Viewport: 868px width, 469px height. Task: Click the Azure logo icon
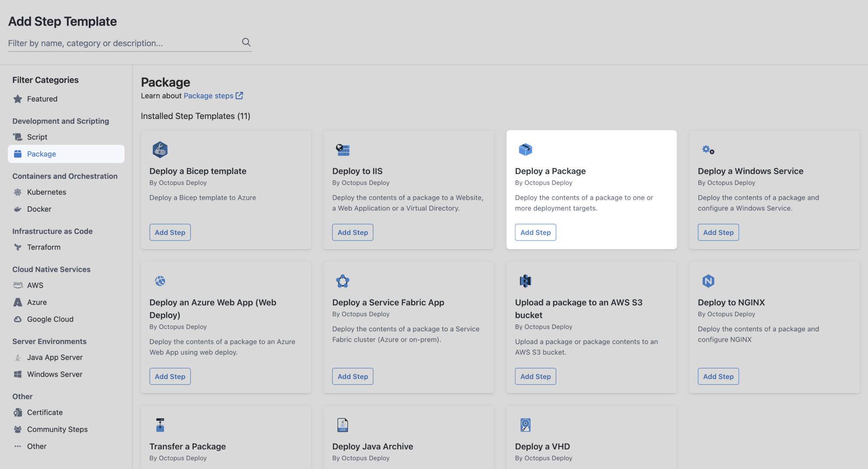(18, 302)
